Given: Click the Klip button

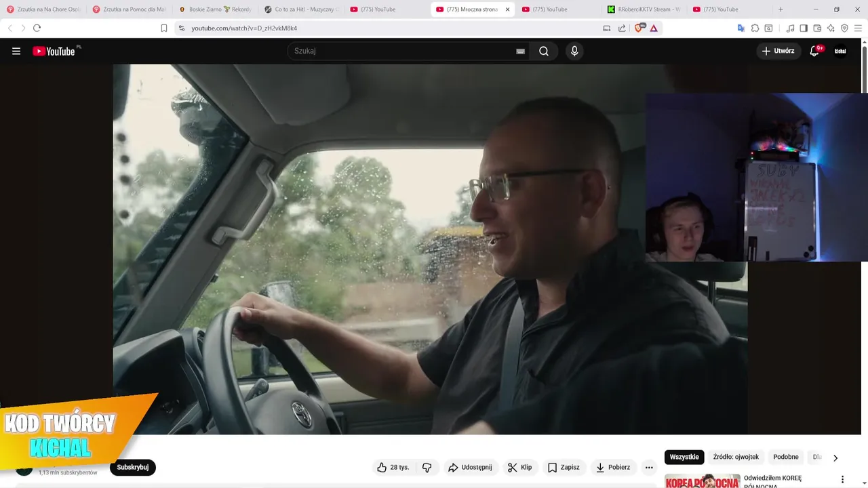Looking at the screenshot, I should tap(520, 467).
